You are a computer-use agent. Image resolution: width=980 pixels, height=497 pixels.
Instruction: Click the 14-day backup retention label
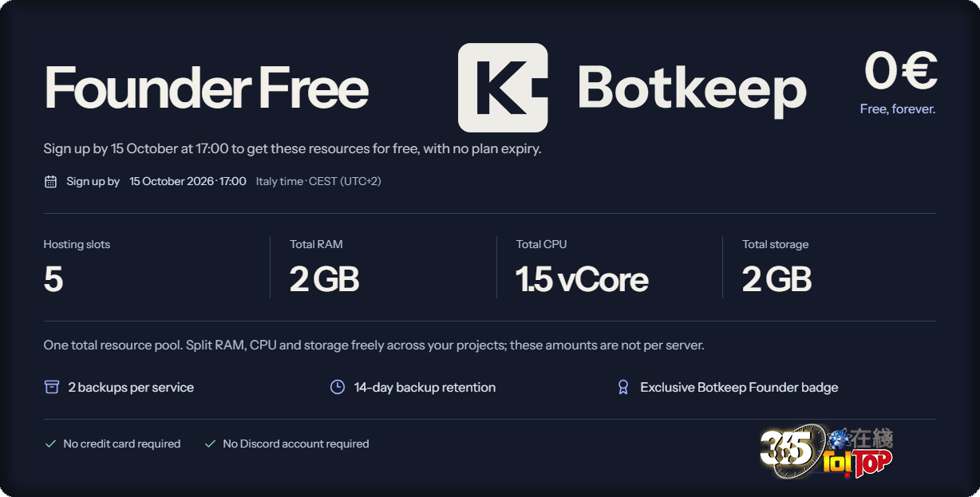click(x=425, y=388)
